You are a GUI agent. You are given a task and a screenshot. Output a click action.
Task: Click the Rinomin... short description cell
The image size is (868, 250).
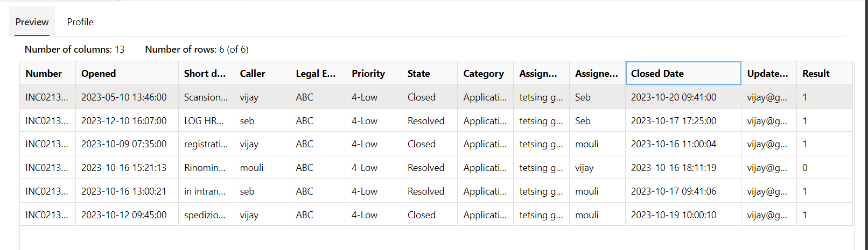206,167
